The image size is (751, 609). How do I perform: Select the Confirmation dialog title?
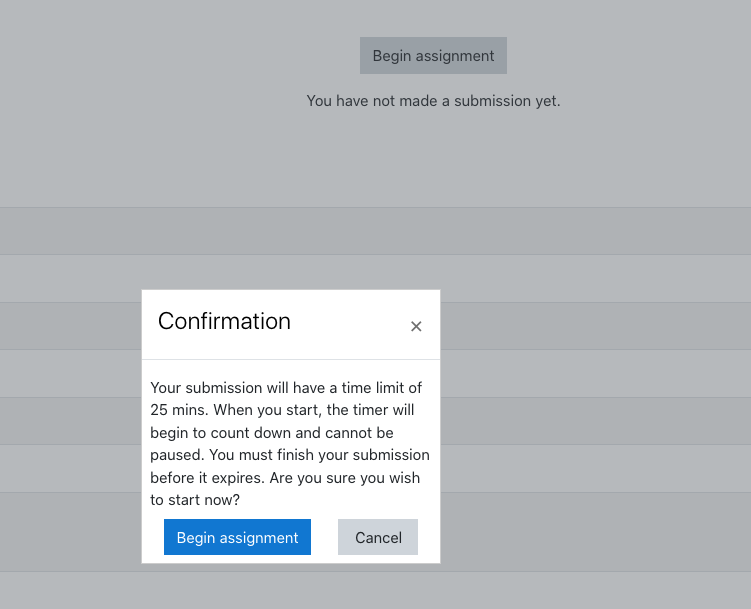(224, 321)
